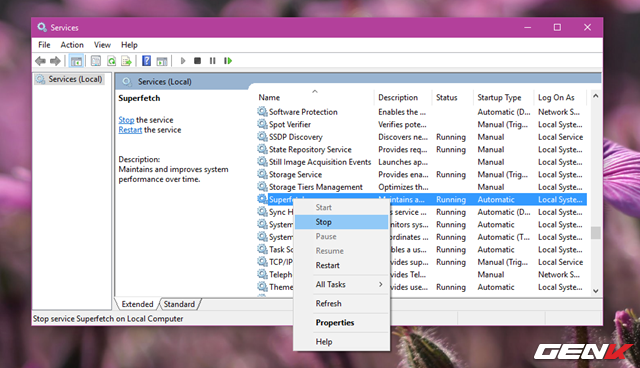Click the gear icon beside Storage Service
The image size is (640, 368).
coord(262,174)
